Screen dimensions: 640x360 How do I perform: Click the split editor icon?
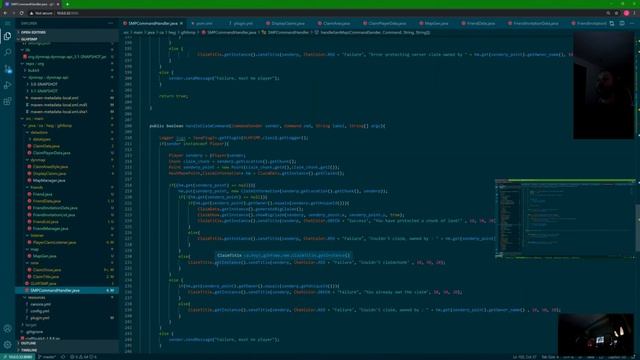click(622, 23)
